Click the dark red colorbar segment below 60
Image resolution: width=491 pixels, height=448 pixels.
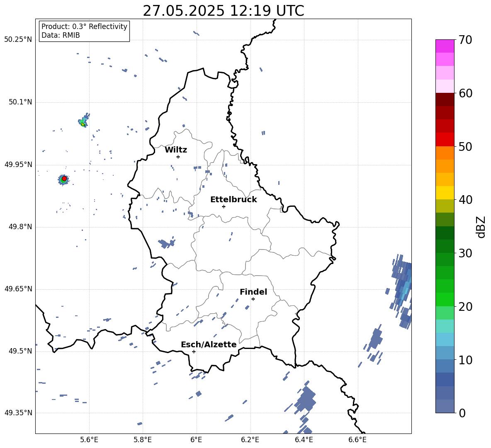click(x=445, y=99)
